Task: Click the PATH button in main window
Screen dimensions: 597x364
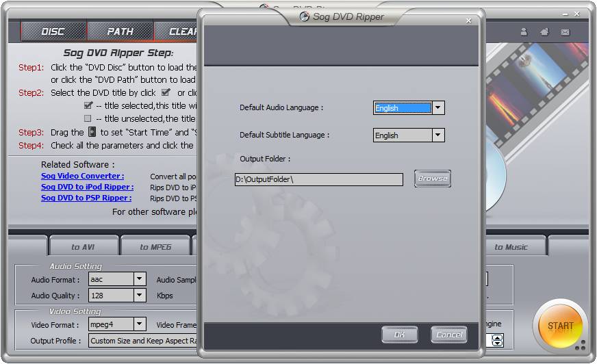Action: click(120, 31)
